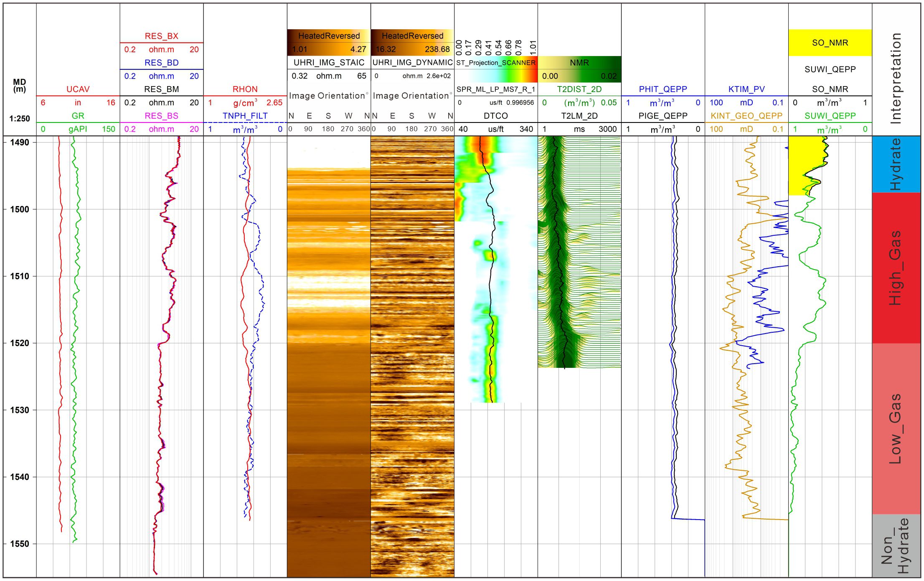Click the T2LM_2D curve label
924x581 pixels.
coord(579,116)
